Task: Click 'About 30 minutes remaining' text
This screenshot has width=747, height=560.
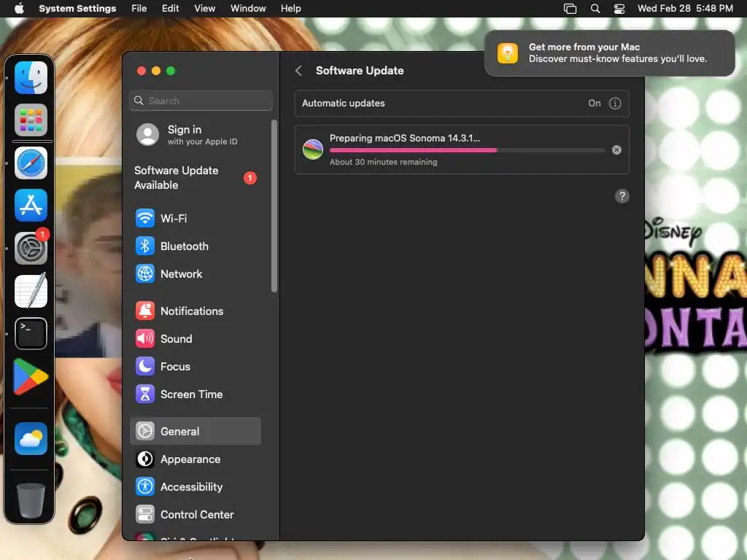Action: [x=383, y=162]
